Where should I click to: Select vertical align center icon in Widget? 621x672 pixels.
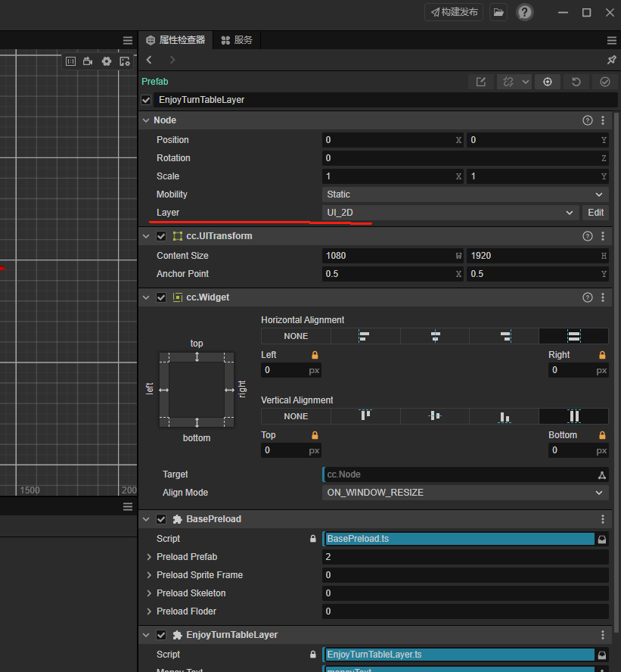tap(434, 415)
